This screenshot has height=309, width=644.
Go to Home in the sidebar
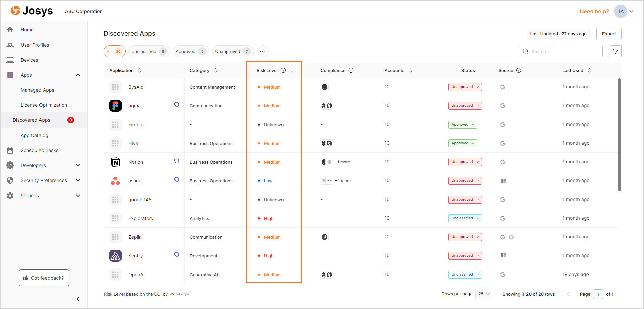[x=27, y=30]
